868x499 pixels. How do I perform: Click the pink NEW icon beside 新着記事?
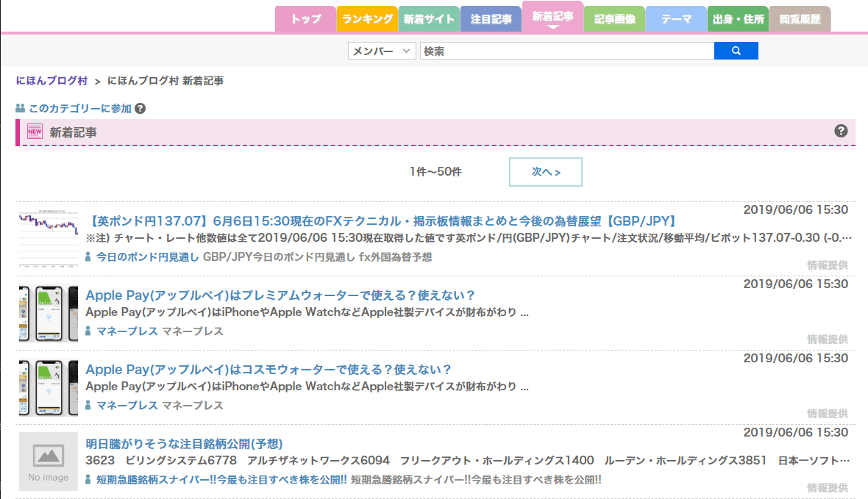35,132
